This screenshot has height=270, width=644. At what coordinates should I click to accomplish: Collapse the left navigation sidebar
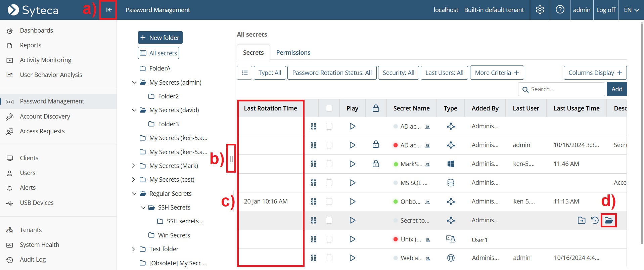tap(108, 10)
